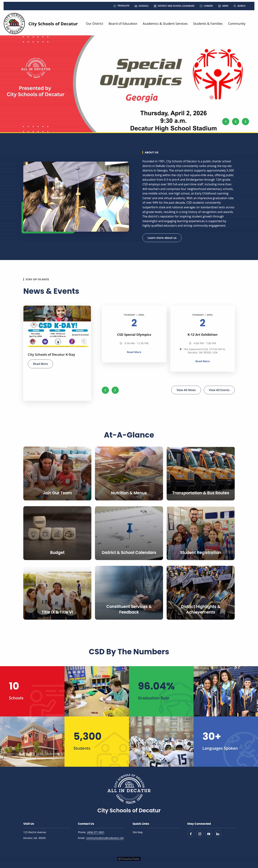This screenshot has width=258, height=868.
Task: Advance the events carousel forward
Action: click(x=115, y=390)
